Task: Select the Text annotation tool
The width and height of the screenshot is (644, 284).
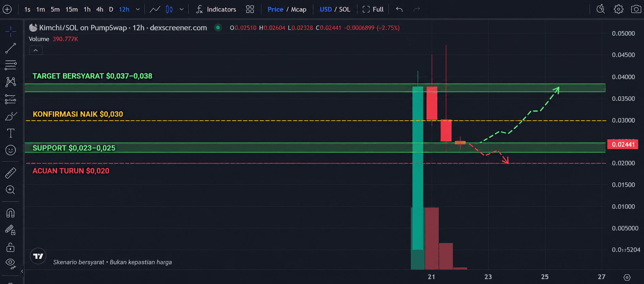Action: 11,133
